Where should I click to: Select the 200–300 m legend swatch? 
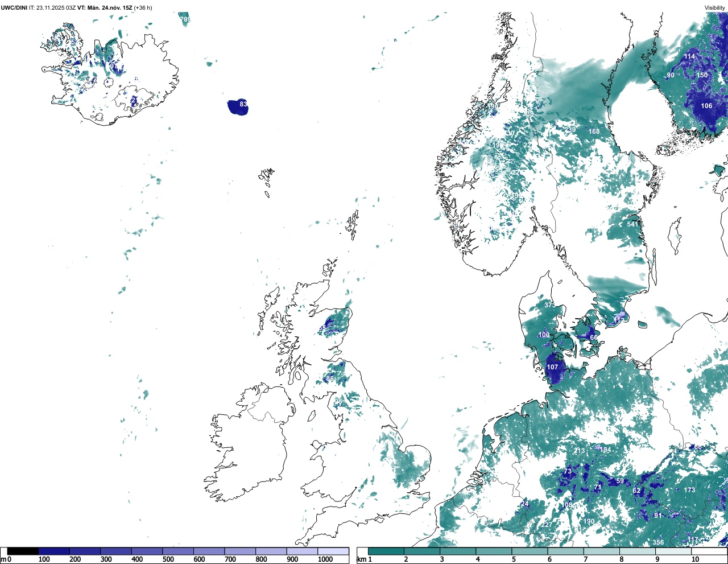(85, 551)
